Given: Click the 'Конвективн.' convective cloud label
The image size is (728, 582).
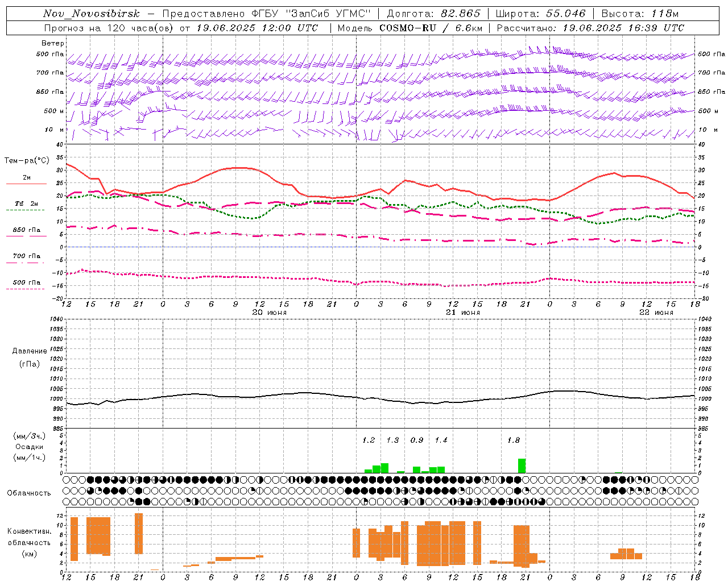Looking at the screenshot, I should (x=30, y=531).
